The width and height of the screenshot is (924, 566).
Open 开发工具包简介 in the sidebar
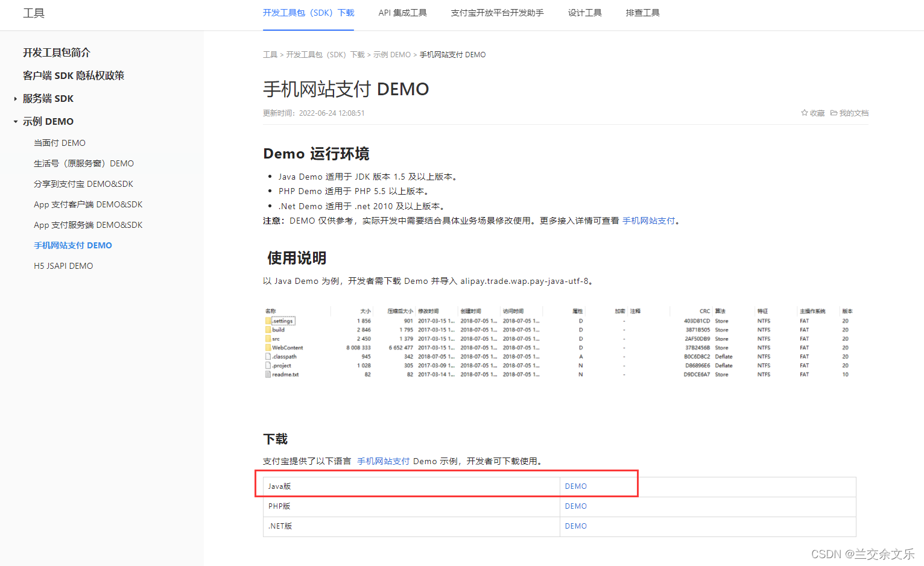[57, 52]
